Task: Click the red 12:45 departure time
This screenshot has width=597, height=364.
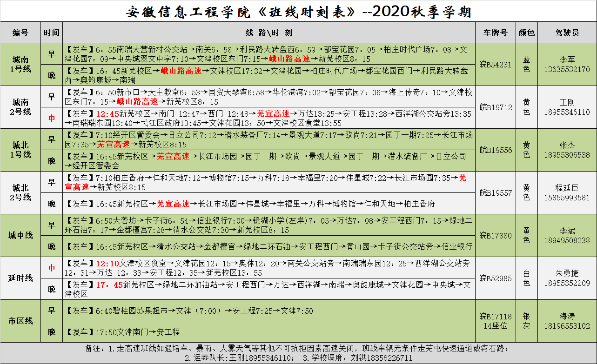Action: click(107, 113)
